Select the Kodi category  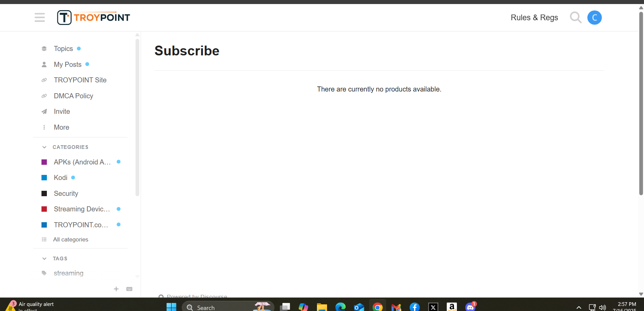click(x=61, y=178)
